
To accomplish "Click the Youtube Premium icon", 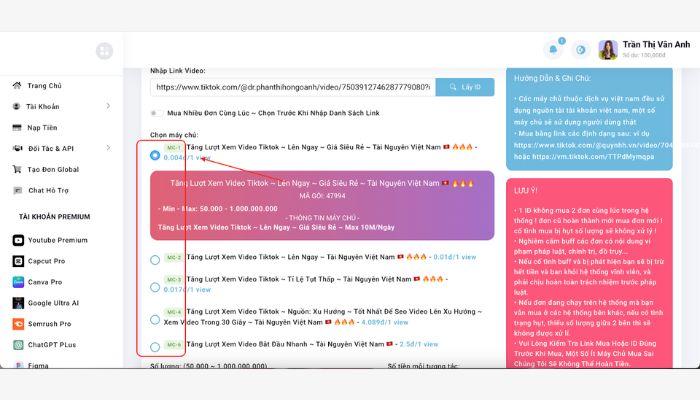I will click(x=18, y=240).
